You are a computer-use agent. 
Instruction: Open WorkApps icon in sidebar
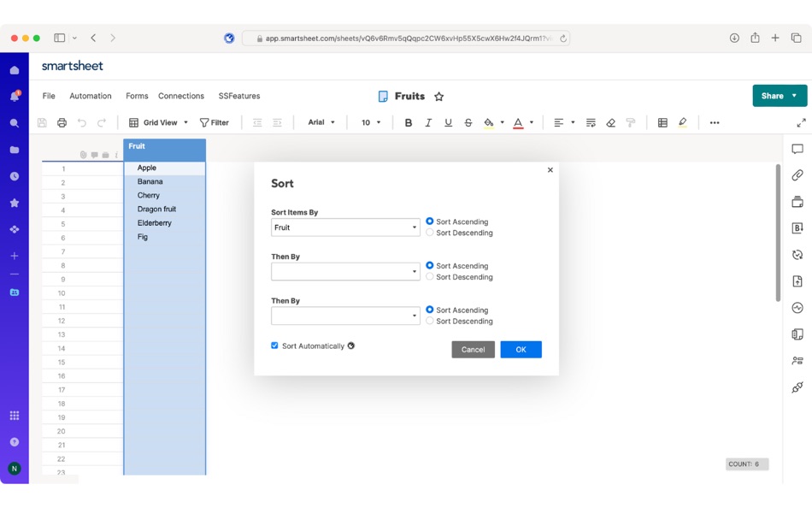point(15,229)
